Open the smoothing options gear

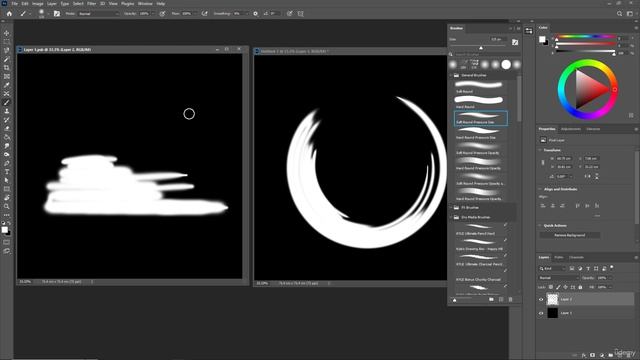pyautogui.click(x=256, y=13)
